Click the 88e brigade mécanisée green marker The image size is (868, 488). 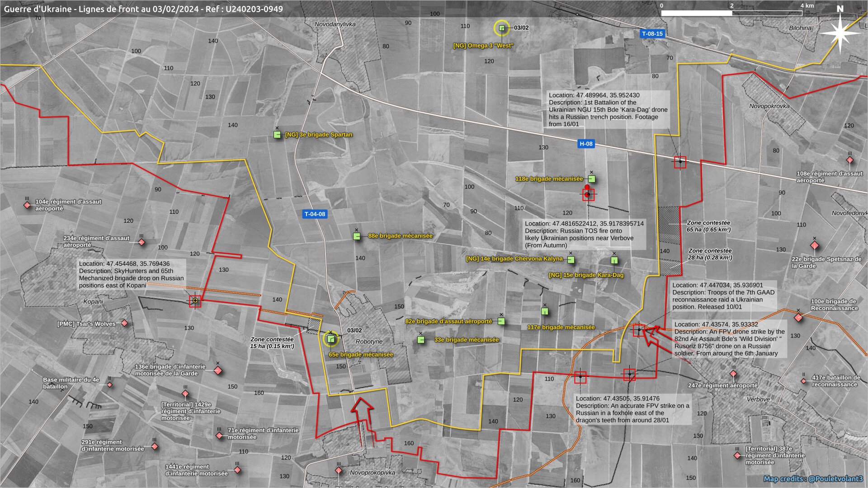pos(357,236)
